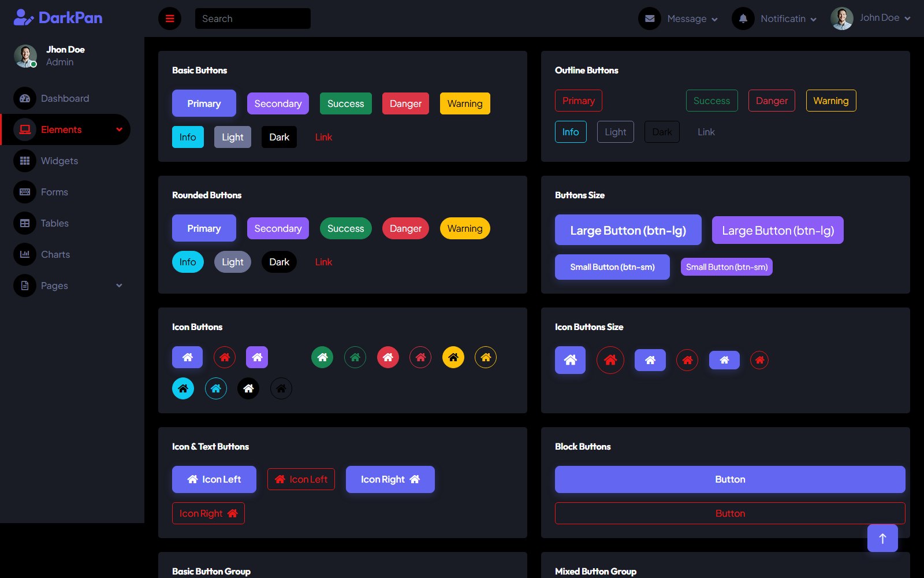Click Jhon Doe's avatar in the sidebar
Screen dimensions: 924x578
(x=25, y=55)
